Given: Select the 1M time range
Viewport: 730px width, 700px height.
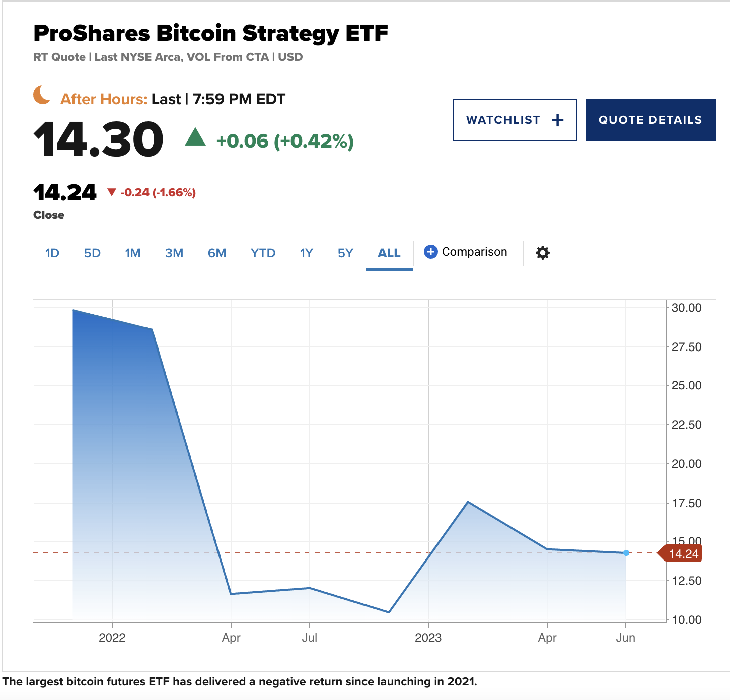Looking at the screenshot, I should click(133, 253).
